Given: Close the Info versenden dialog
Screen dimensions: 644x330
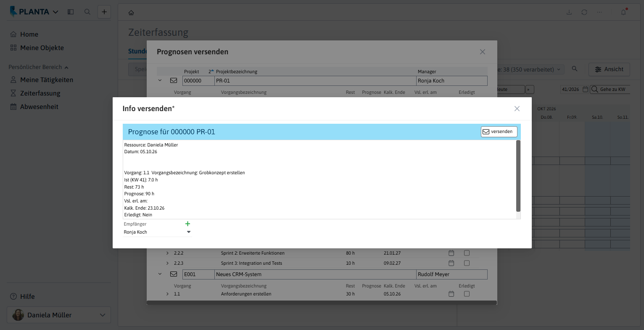Looking at the screenshot, I should click(x=517, y=109).
